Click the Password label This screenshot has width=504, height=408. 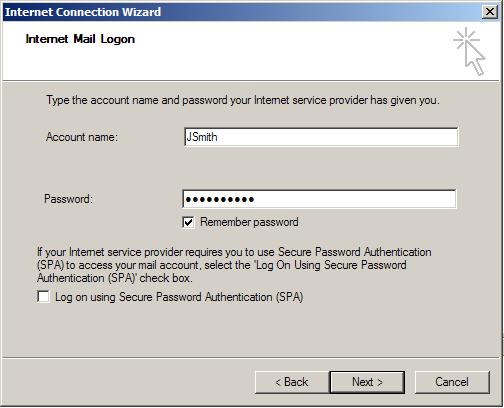coord(68,199)
